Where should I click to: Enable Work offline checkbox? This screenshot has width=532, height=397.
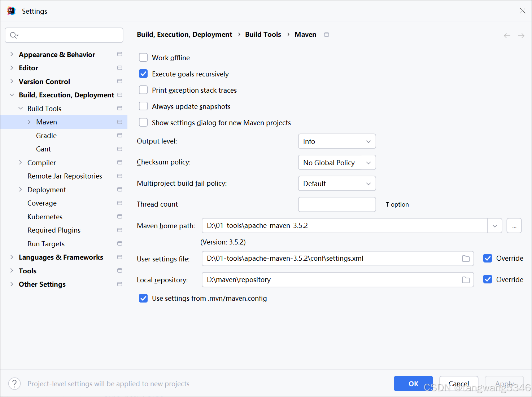pyautogui.click(x=143, y=57)
